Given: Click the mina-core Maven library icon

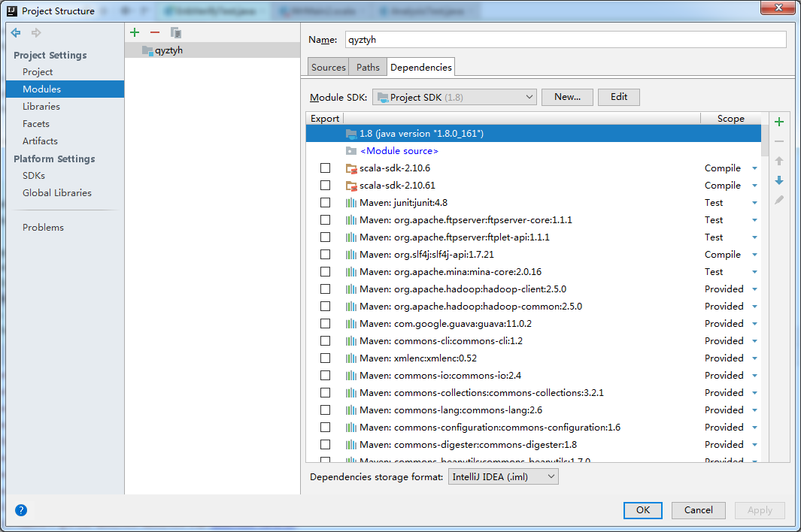Looking at the screenshot, I should tap(351, 271).
